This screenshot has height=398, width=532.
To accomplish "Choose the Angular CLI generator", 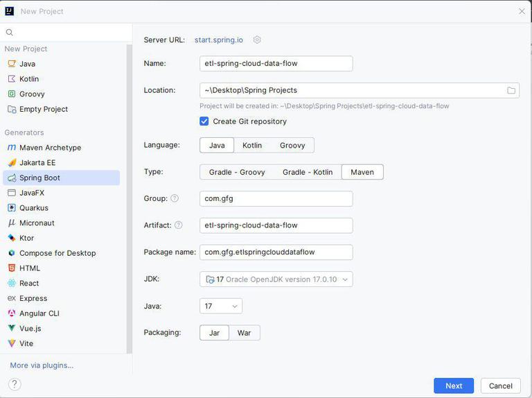I will [39, 313].
